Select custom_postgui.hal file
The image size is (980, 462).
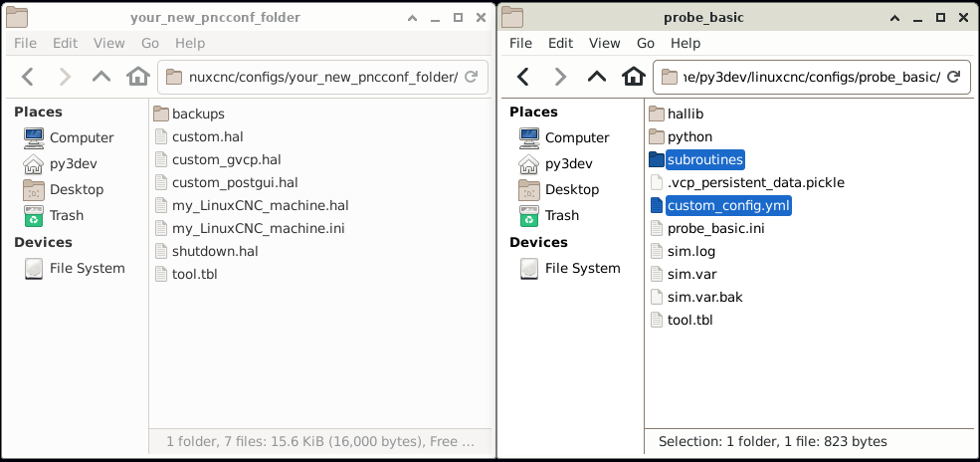tap(226, 182)
